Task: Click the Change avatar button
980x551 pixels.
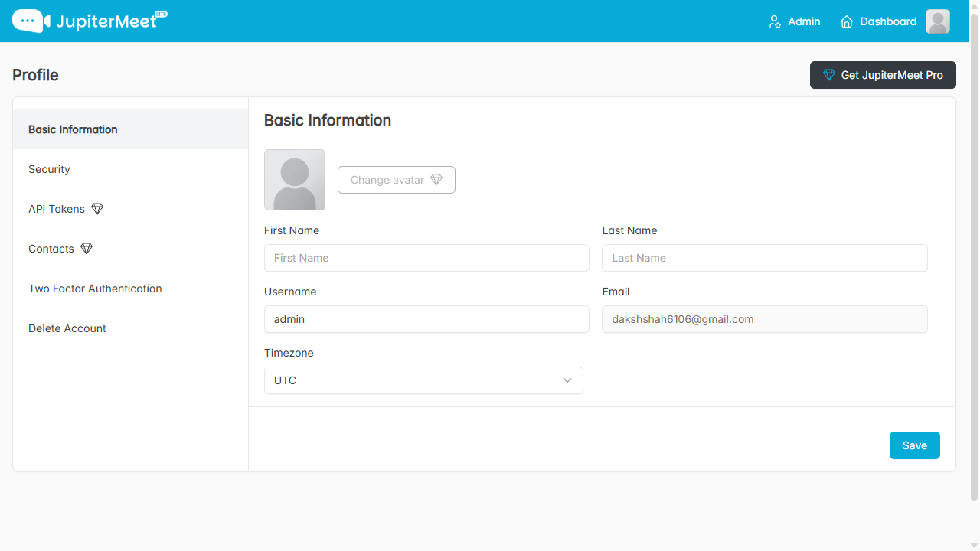Action: (397, 180)
